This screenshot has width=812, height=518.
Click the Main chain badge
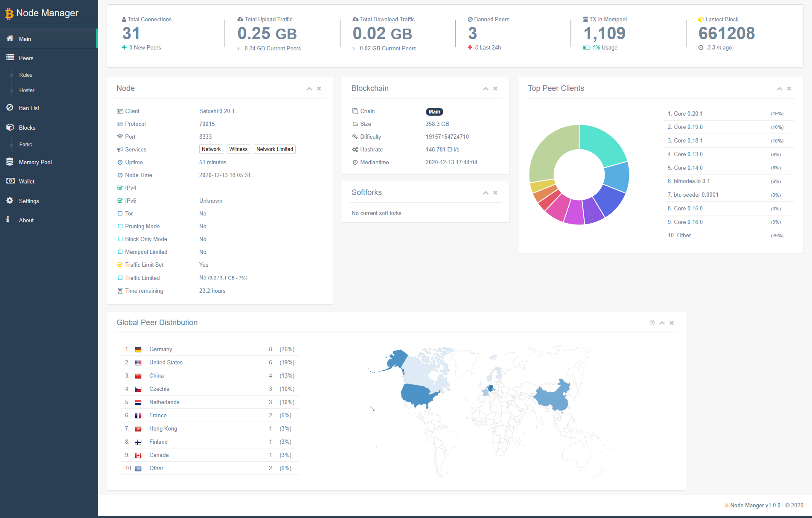pos(434,112)
